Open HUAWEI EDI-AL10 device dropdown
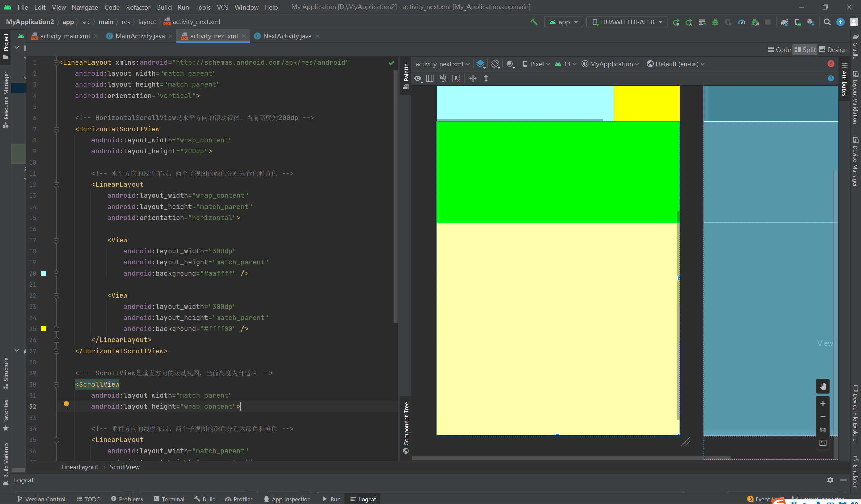The height and width of the screenshot is (504, 861). 627,22
